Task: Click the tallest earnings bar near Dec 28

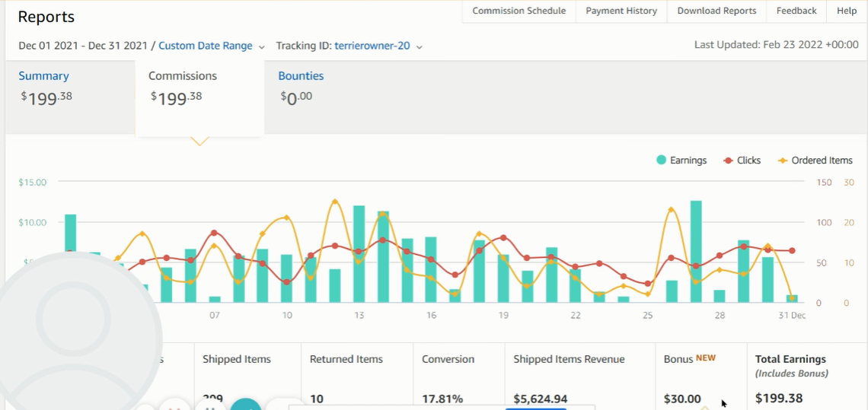Action: point(696,251)
